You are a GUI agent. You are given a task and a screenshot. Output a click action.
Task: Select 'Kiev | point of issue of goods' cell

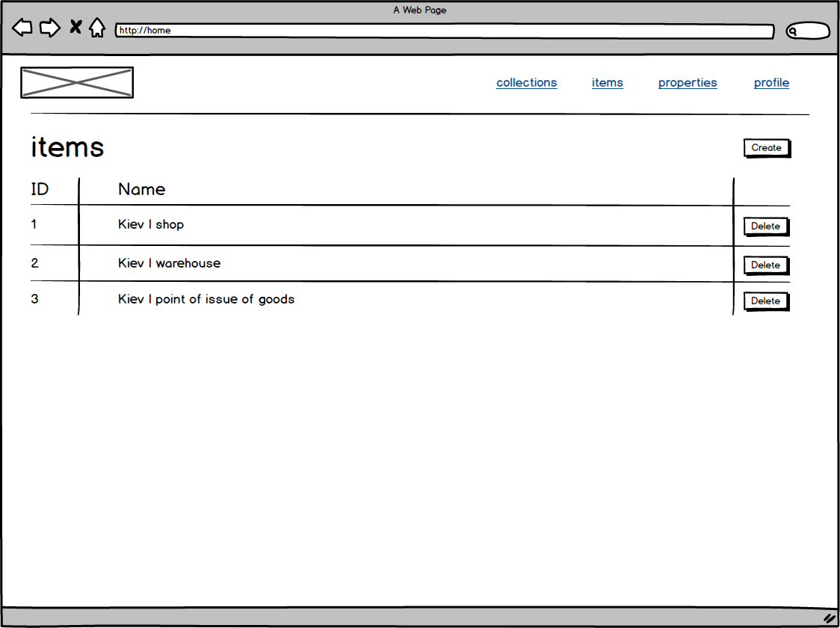[206, 299]
